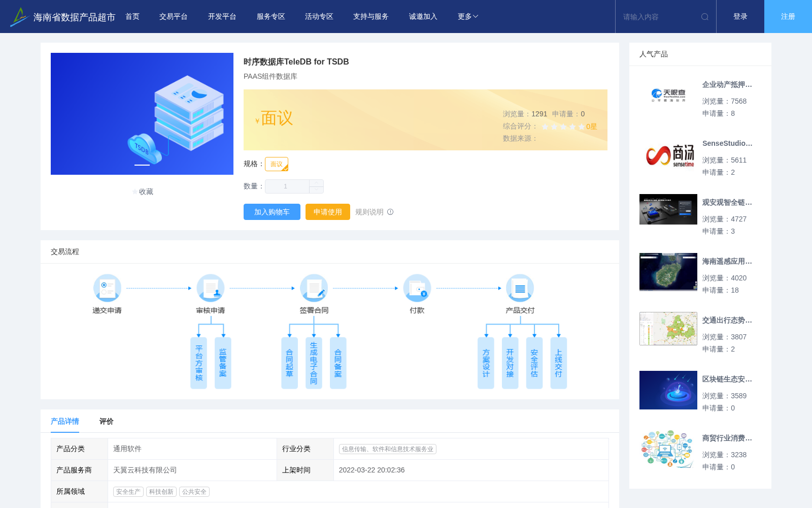This screenshot has height=508, width=812.
Task: Open 诚邀加入 navigation item
Action: [423, 17]
